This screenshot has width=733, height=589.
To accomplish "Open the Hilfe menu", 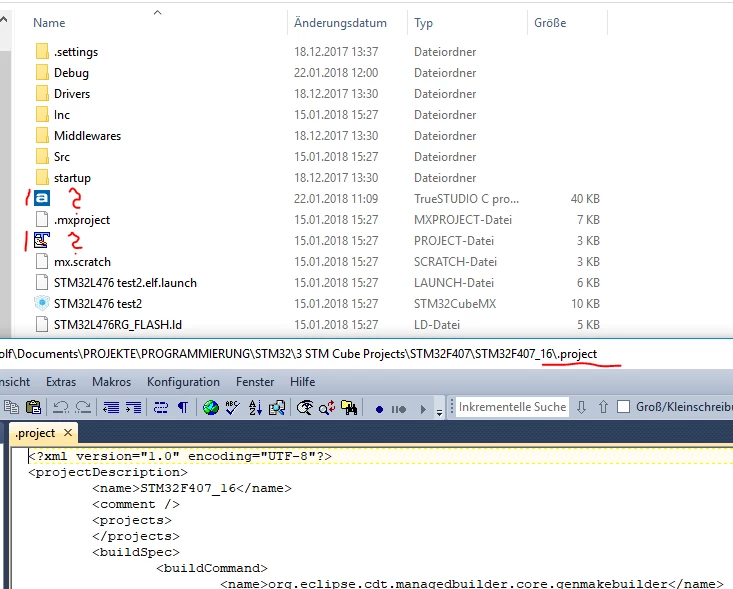I will pos(302,382).
